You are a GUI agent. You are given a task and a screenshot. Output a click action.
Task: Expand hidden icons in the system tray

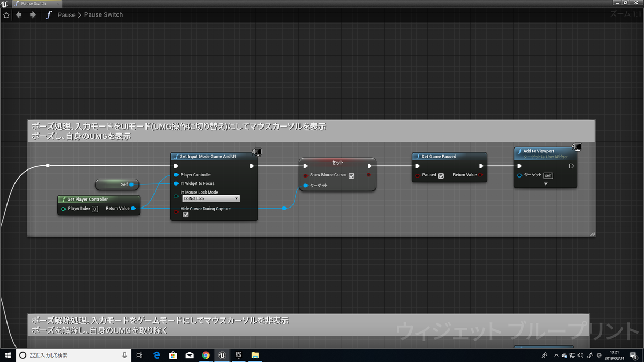click(x=556, y=355)
